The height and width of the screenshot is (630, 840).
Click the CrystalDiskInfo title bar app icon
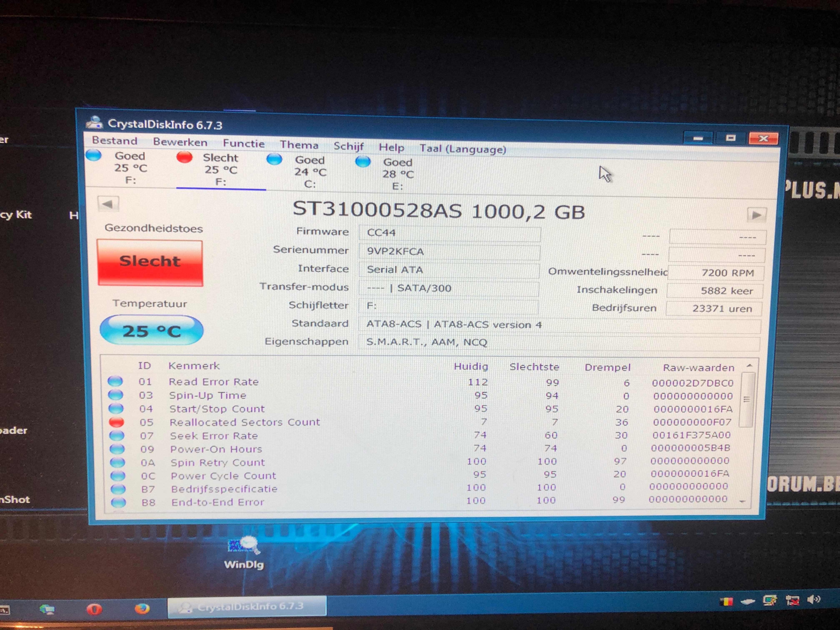point(94,122)
